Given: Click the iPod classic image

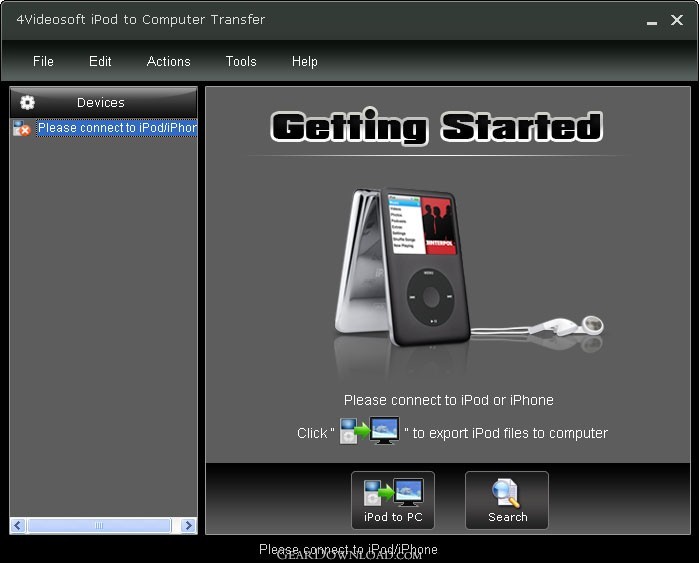Looking at the screenshot, I should 402,267.
